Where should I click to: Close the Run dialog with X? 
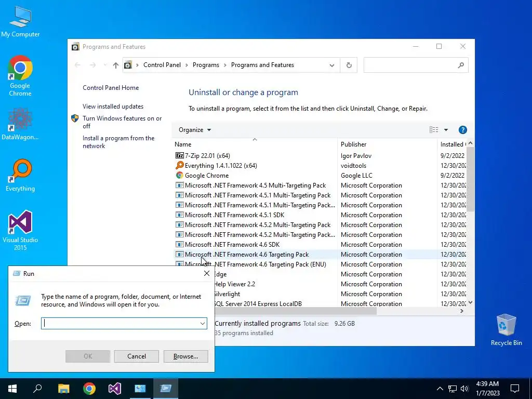207,273
